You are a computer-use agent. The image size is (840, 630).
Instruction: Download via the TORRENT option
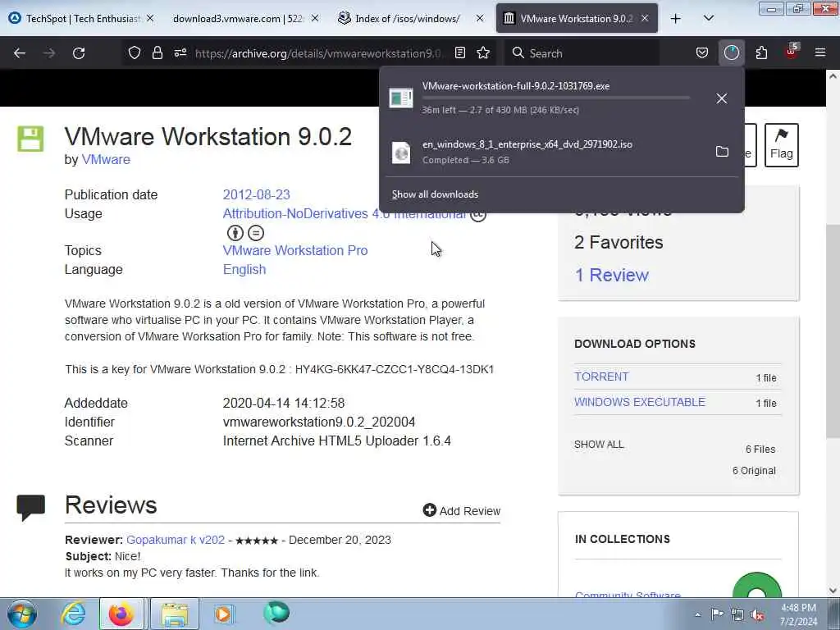click(601, 377)
